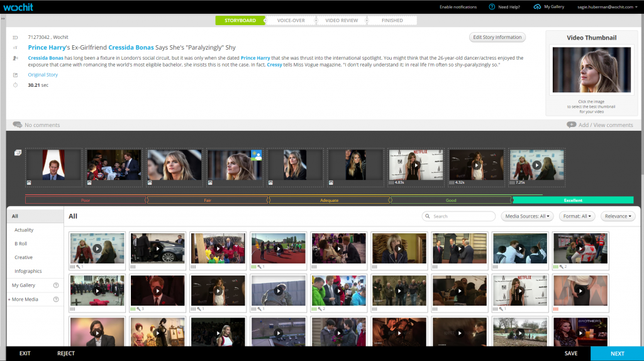
Task: Click the ID icon beside 71273042
Action: point(15,37)
